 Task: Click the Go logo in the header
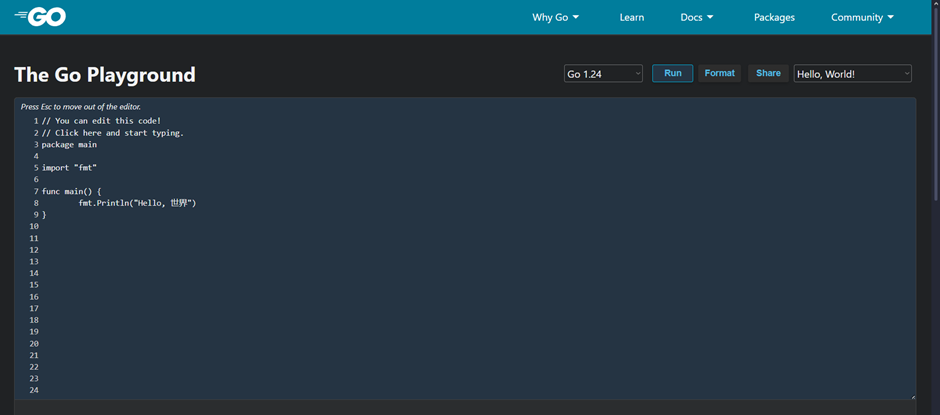pos(40,17)
